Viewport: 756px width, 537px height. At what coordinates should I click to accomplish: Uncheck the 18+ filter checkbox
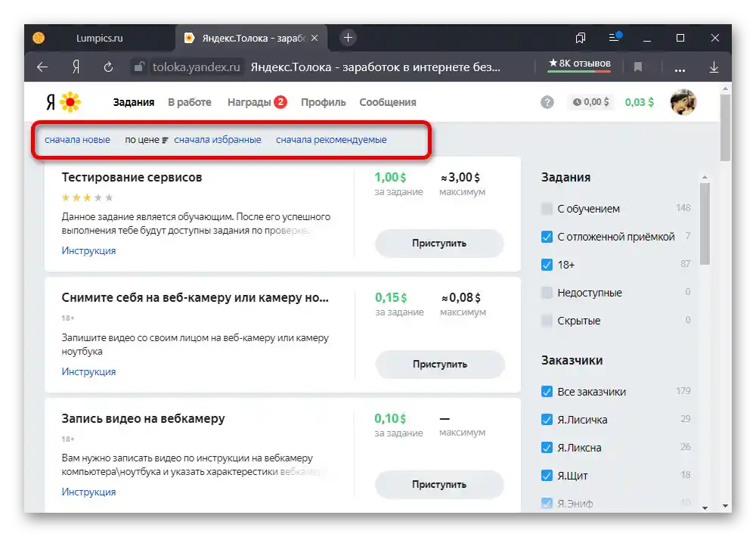pyautogui.click(x=547, y=265)
